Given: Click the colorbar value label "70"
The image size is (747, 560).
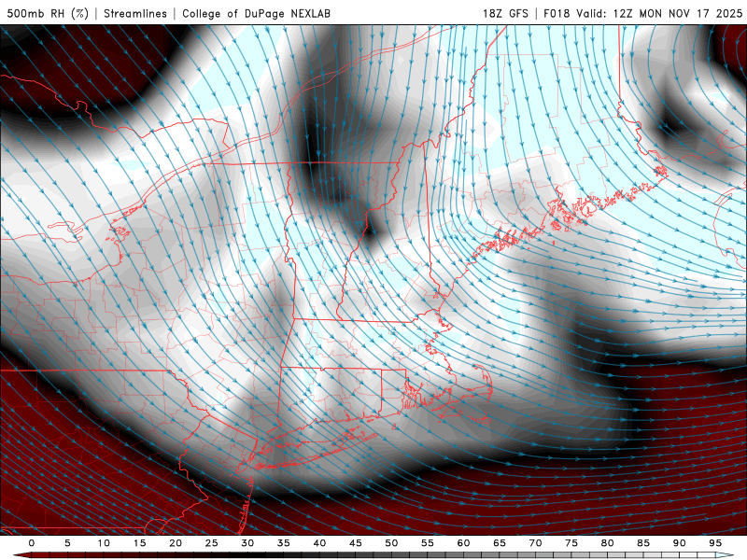Looking at the screenshot, I should pos(535,543).
